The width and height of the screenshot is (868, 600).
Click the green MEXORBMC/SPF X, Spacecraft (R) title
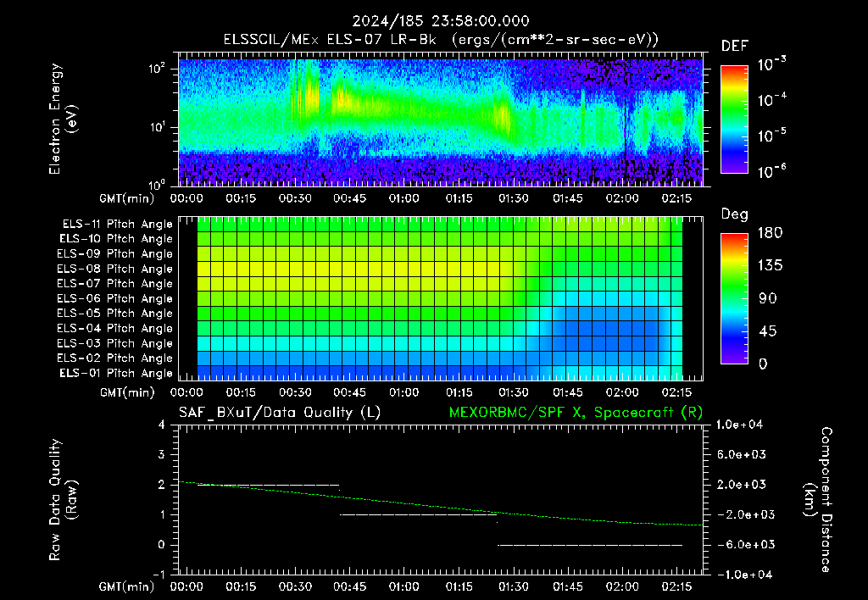point(576,413)
